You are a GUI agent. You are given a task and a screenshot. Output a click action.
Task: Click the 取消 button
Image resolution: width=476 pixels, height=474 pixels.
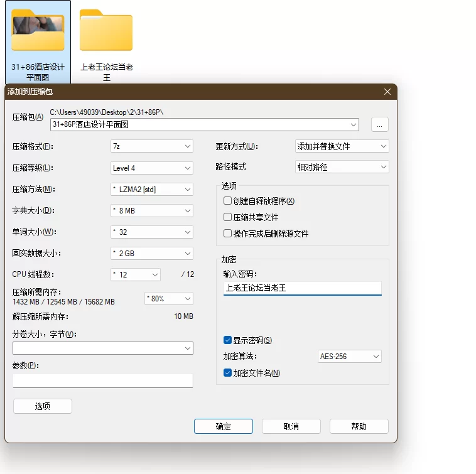[291, 426]
